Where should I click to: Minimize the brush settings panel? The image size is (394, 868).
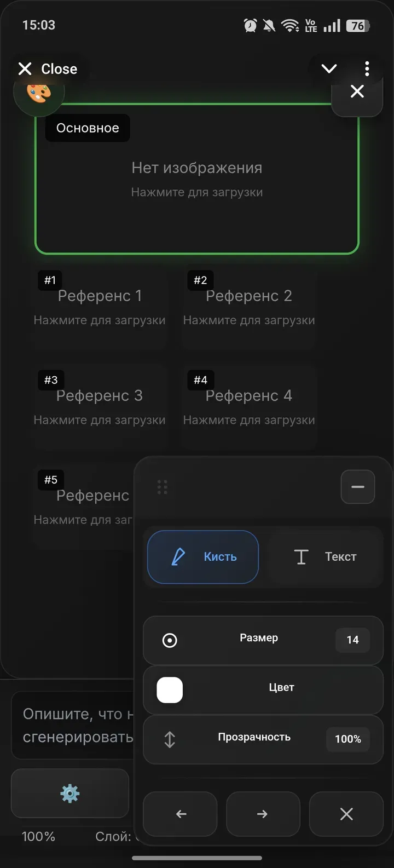(357, 487)
